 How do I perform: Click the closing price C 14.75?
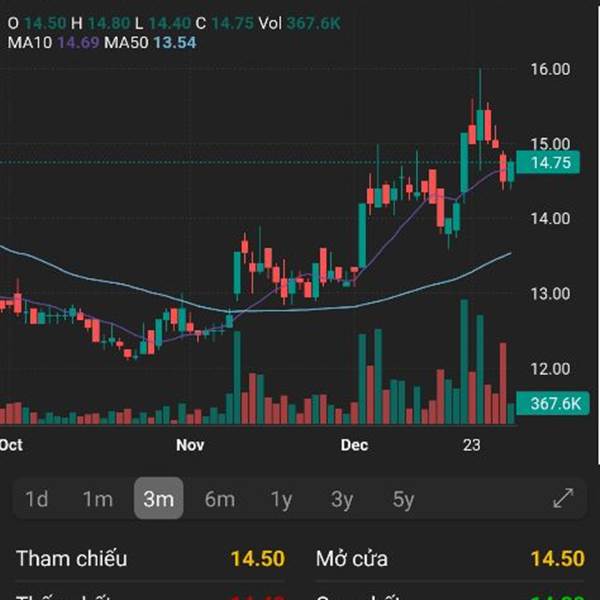coord(232,23)
